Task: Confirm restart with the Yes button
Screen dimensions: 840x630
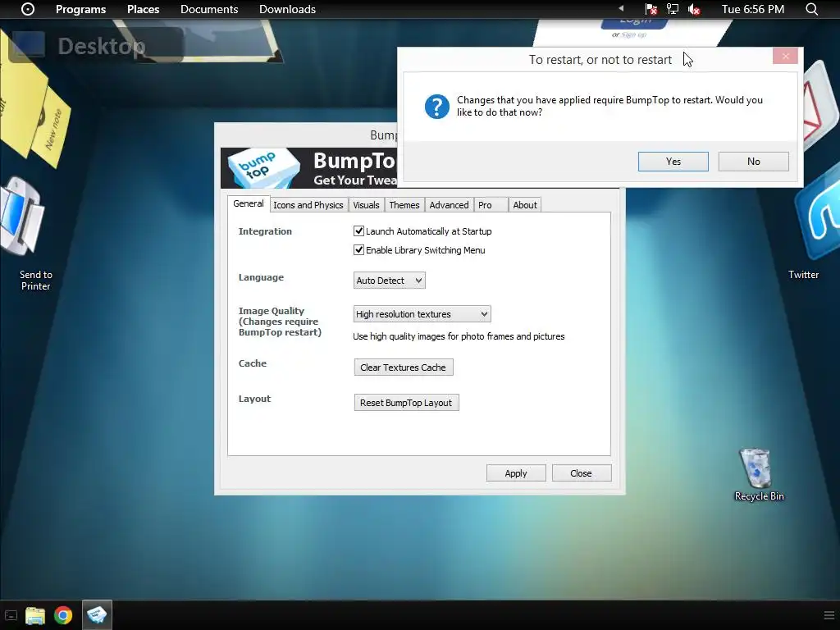Action: [673, 162]
